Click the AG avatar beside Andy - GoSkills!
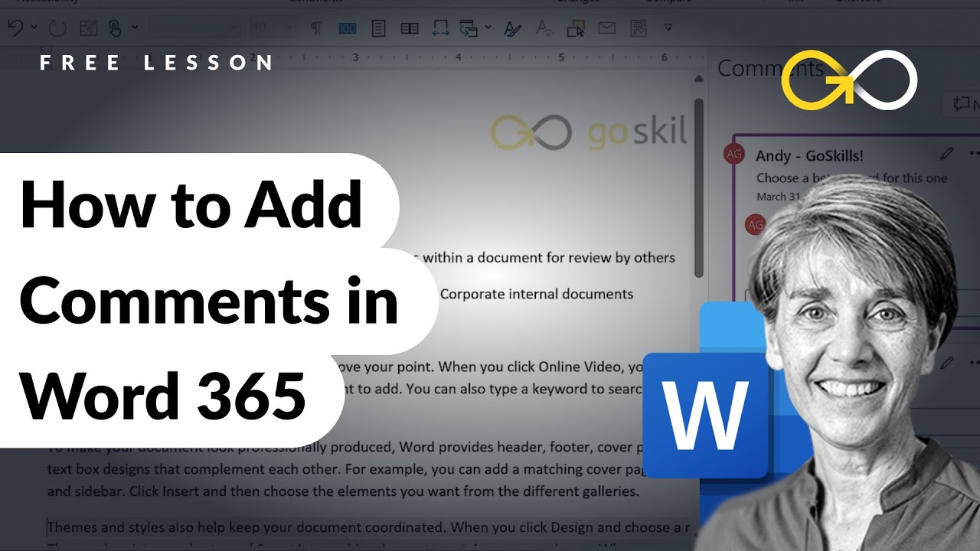 pyautogui.click(x=733, y=154)
